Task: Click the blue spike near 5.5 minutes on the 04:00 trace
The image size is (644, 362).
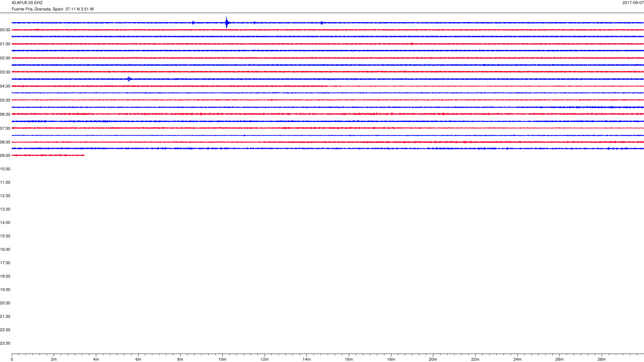Action: tap(129, 79)
